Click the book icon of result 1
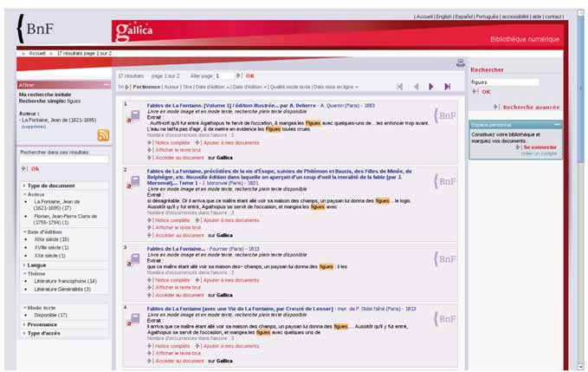This screenshot has width=588, height=372. [134, 115]
